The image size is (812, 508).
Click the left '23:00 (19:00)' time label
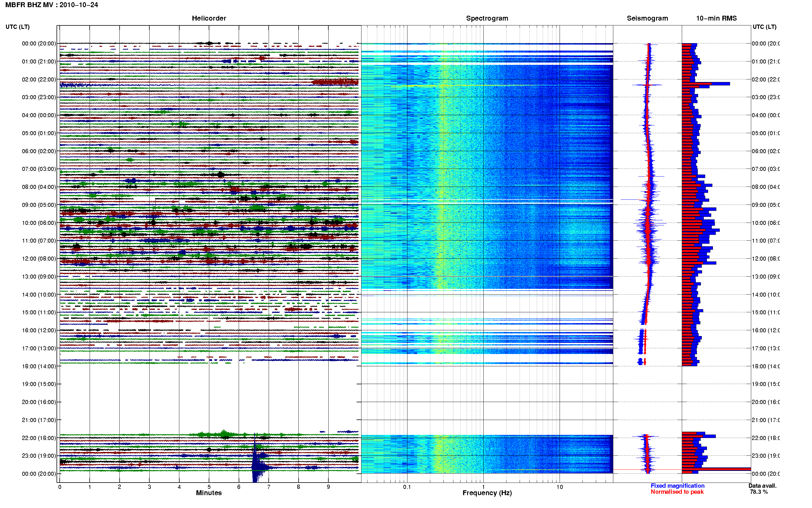[39, 456]
